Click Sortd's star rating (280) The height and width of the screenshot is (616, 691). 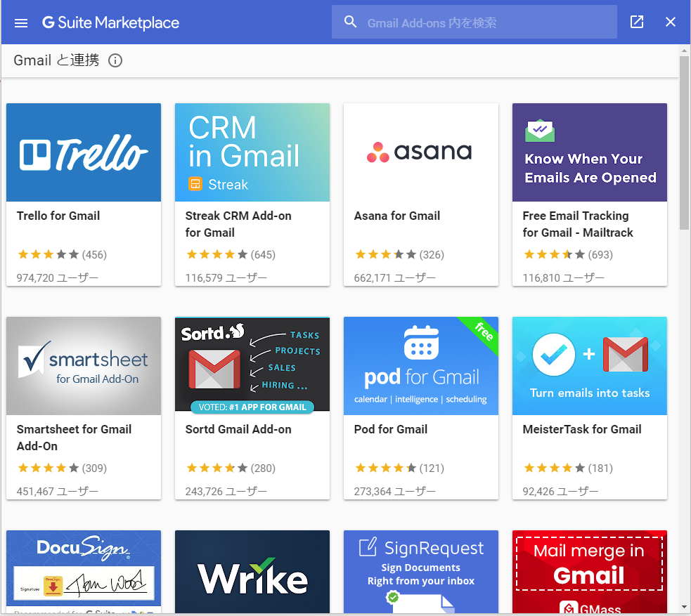231,468
